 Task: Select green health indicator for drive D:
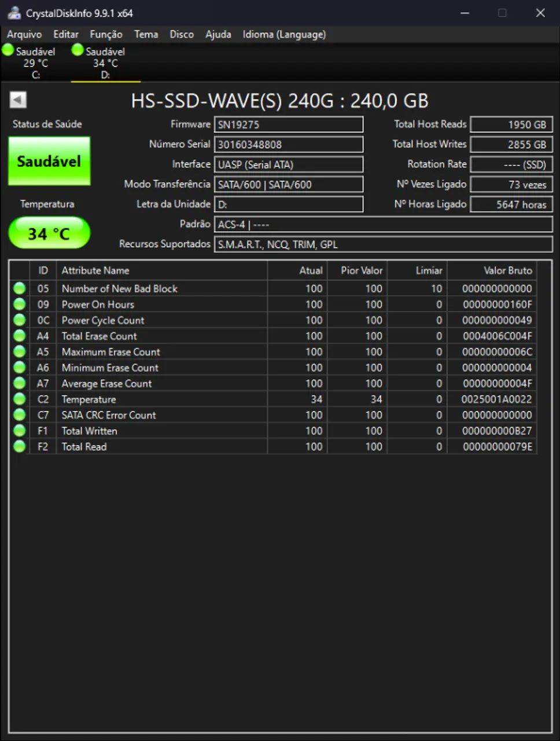tap(78, 50)
